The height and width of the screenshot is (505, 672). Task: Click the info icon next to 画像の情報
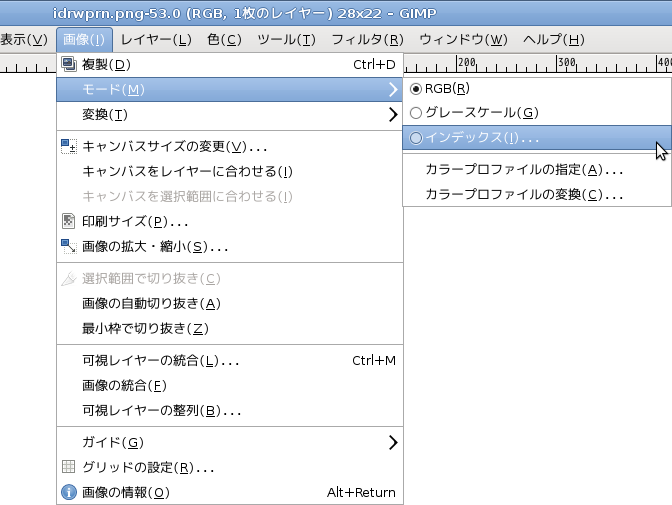pyautogui.click(x=69, y=492)
